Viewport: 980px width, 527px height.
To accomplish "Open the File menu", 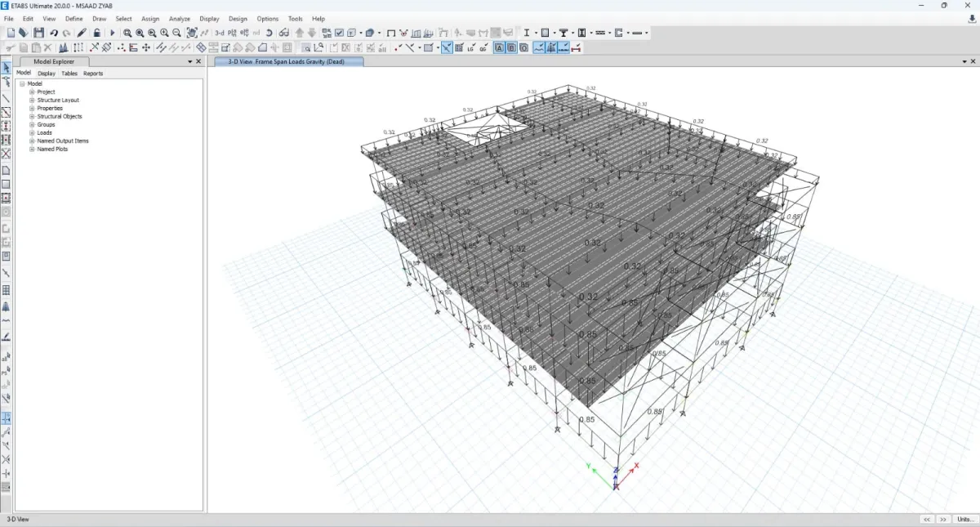I will (9, 19).
